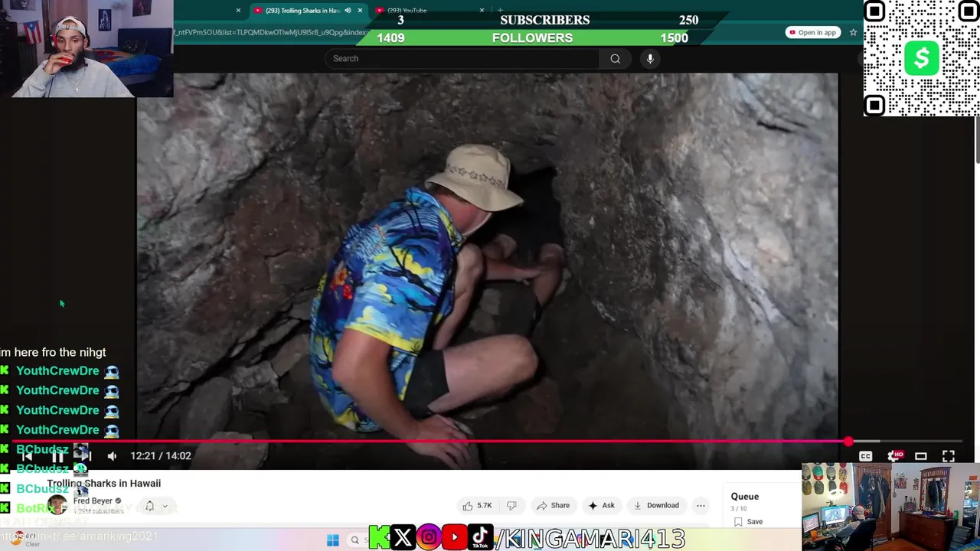Screen dimensions: 980x551
Task: Click the 12:21 / 14:02 time display
Action: click(x=161, y=456)
